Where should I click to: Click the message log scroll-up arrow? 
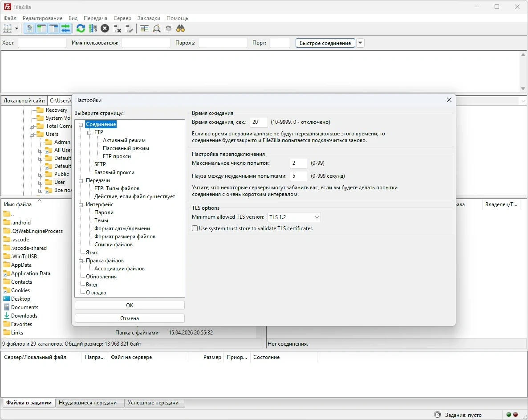tap(523, 55)
